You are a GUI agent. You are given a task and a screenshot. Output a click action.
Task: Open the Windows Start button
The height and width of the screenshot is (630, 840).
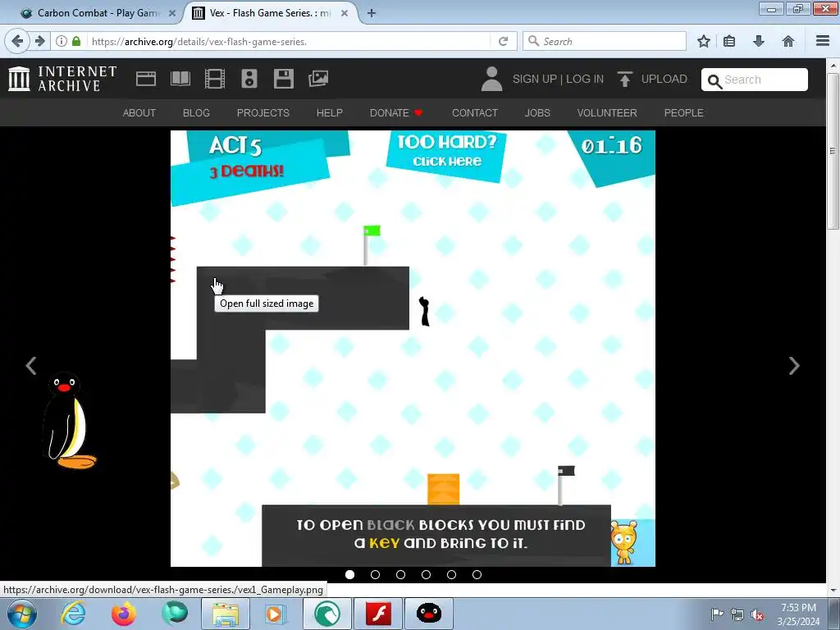[x=21, y=614]
